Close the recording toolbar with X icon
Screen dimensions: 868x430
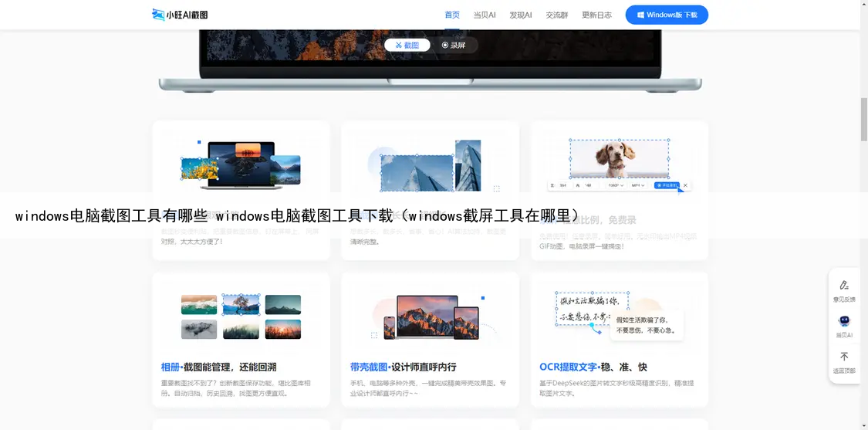[x=686, y=185]
